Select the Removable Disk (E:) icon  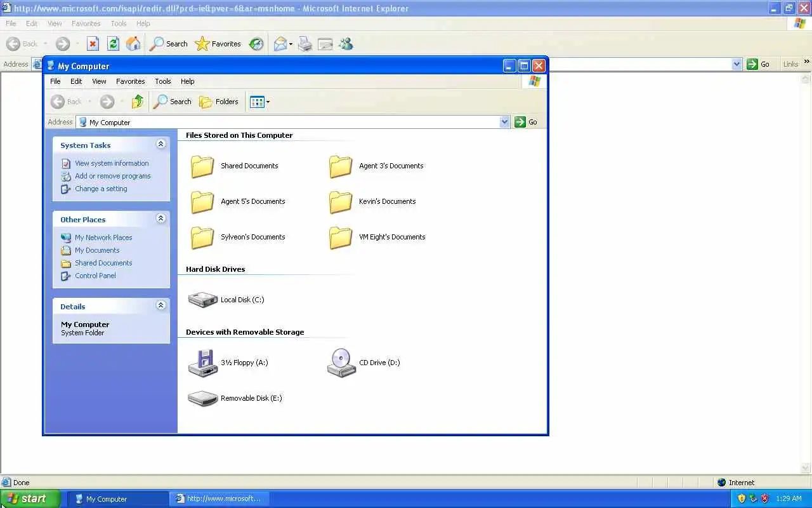pos(203,398)
